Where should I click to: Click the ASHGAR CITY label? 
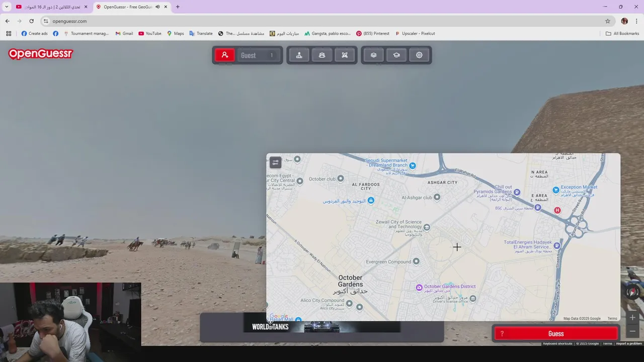(x=442, y=183)
